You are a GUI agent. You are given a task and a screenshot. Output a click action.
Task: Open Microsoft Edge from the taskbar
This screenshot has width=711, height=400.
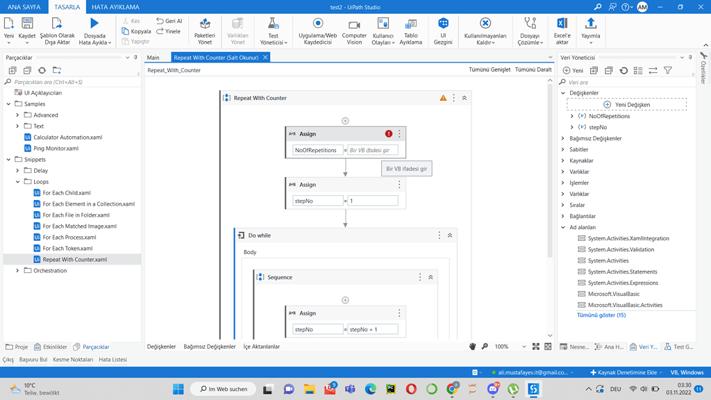point(370,389)
